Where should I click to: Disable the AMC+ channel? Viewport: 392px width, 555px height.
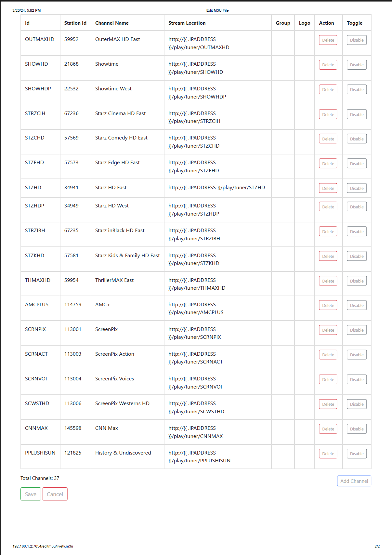[357, 306]
